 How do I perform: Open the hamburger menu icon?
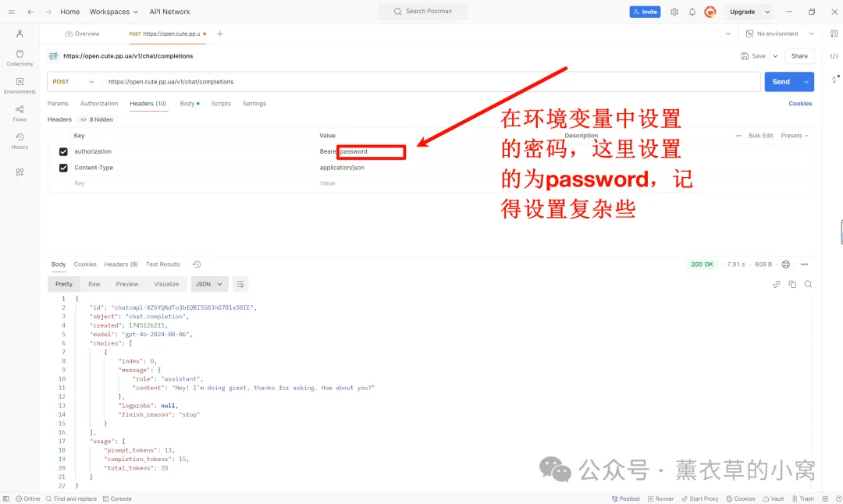point(11,12)
